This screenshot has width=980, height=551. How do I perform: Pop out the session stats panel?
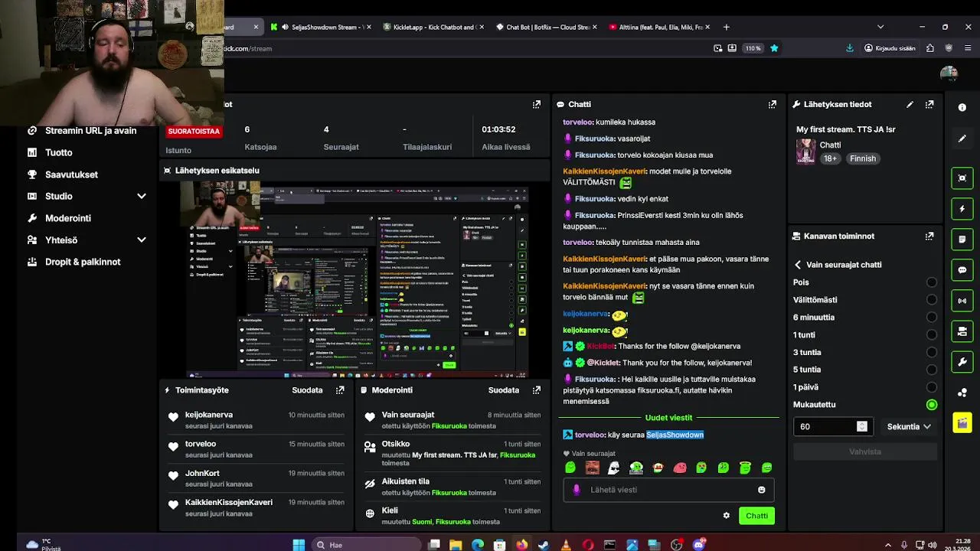pyautogui.click(x=537, y=104)
